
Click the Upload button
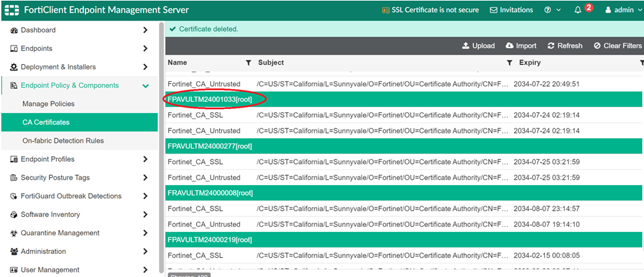(x=478, y=46)
